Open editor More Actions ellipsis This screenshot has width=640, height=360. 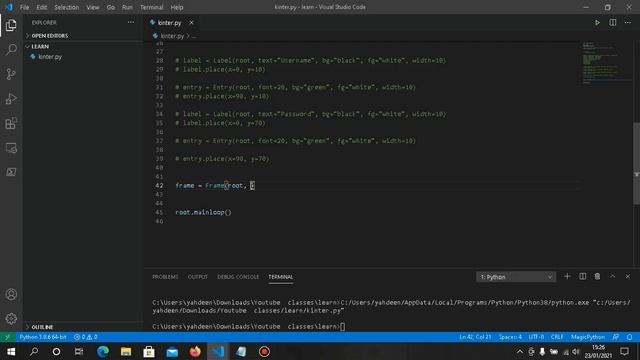(x=628, y=23)
